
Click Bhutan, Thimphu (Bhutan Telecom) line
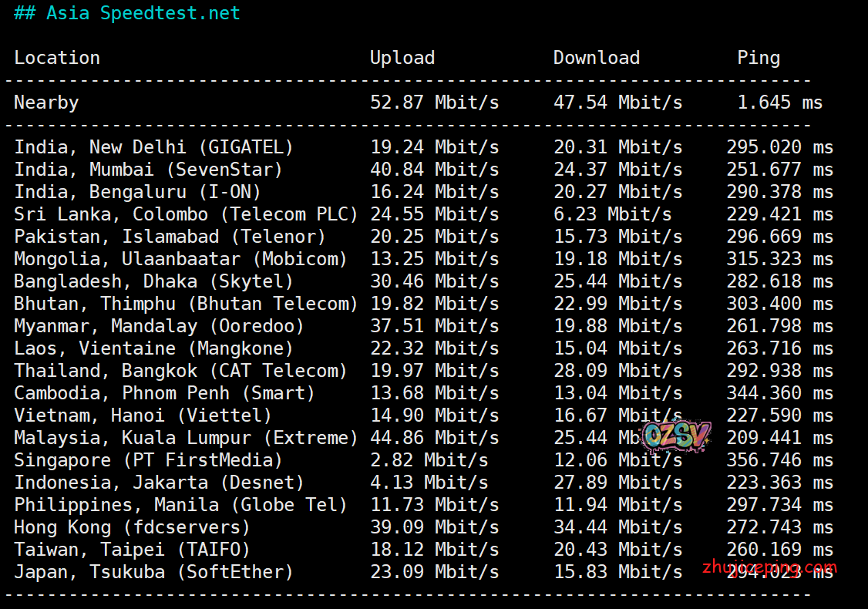point(186,304)
